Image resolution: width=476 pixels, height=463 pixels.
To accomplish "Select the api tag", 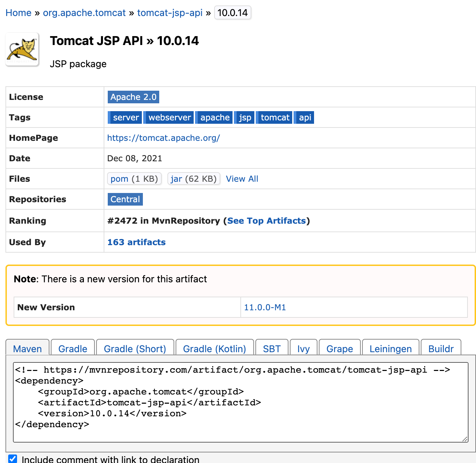I will (304, 117).
